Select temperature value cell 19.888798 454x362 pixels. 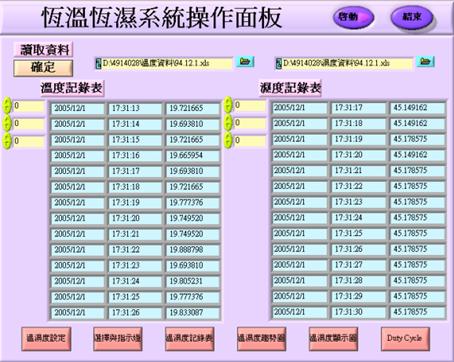click(x=193, y=250)
